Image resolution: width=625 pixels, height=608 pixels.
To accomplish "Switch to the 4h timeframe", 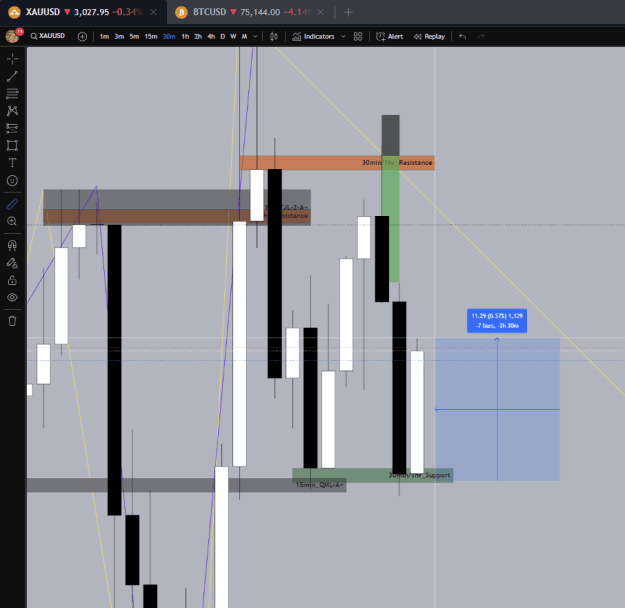I will [x=211, y=37].
